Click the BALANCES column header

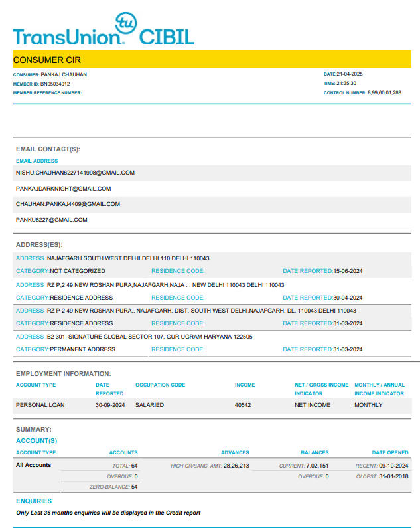(315, 452)
